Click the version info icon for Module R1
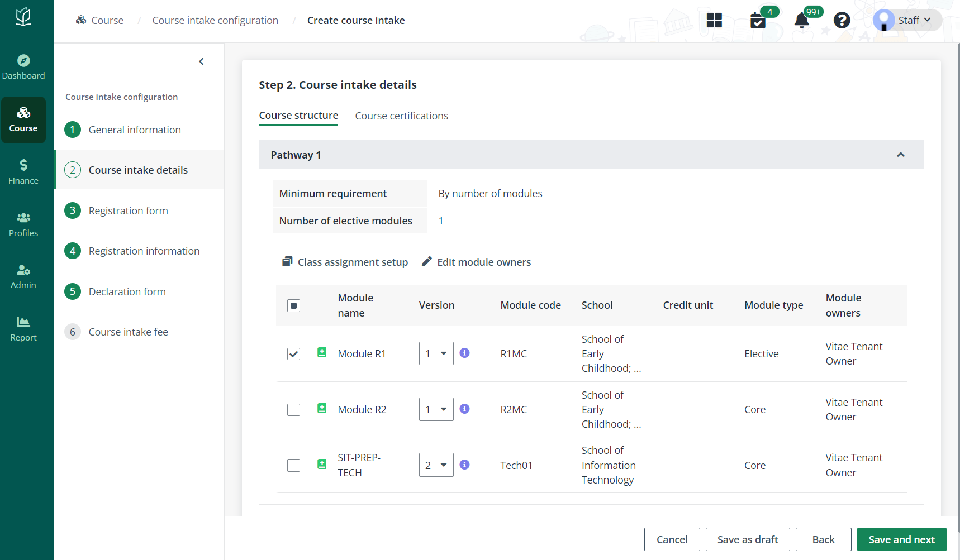The height and width of the screenshot is (560, 960). [464, 353]
